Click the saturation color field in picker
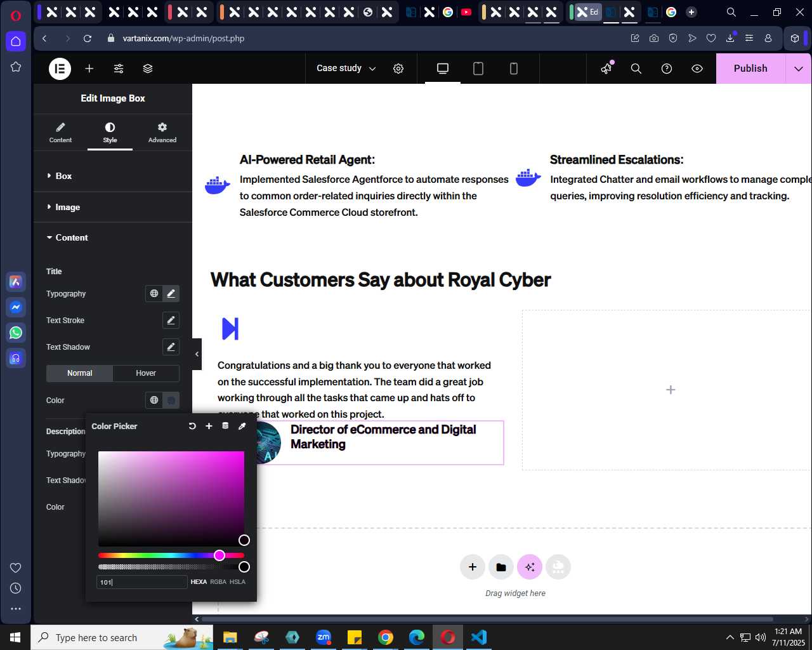Viewport: 812px width, 650px height. [171, 498]
